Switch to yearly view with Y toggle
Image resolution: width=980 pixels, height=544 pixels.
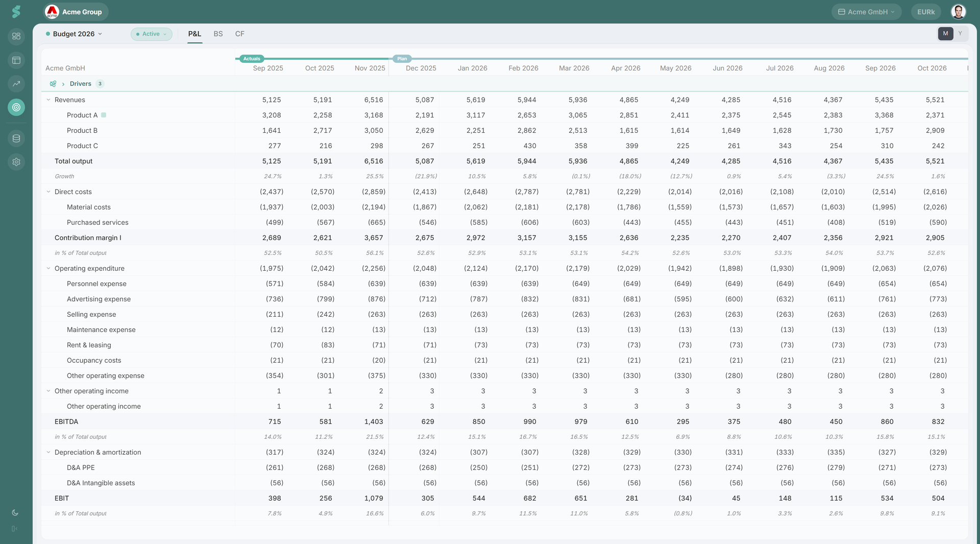tap(960, 34)
